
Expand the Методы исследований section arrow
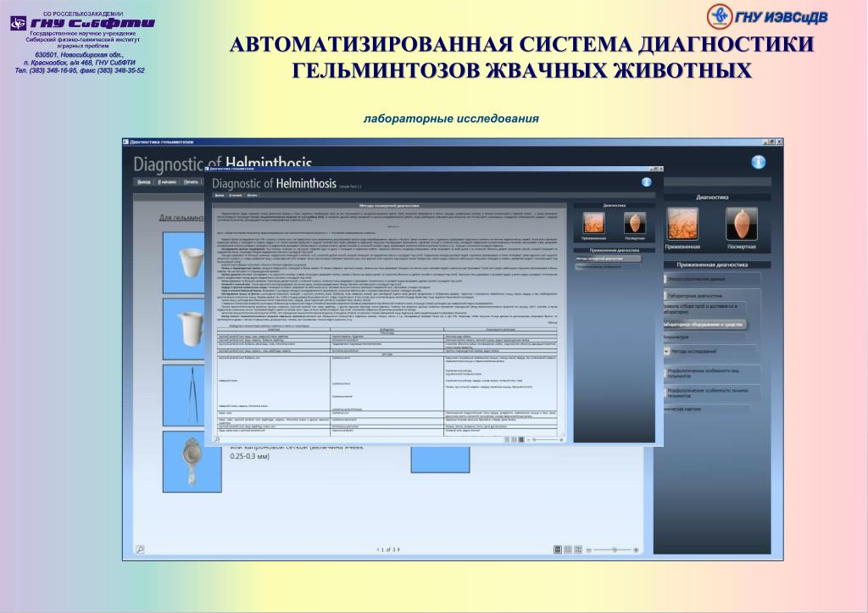[666, 351]
